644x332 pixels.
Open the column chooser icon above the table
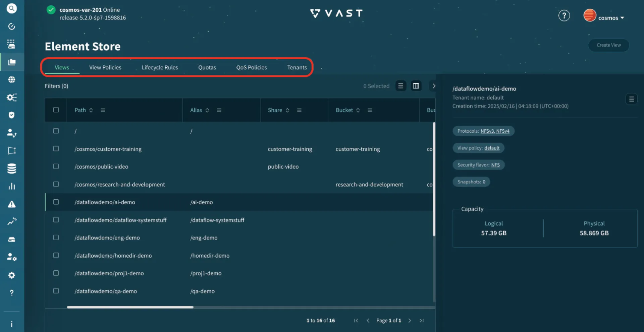pos(416,86)
